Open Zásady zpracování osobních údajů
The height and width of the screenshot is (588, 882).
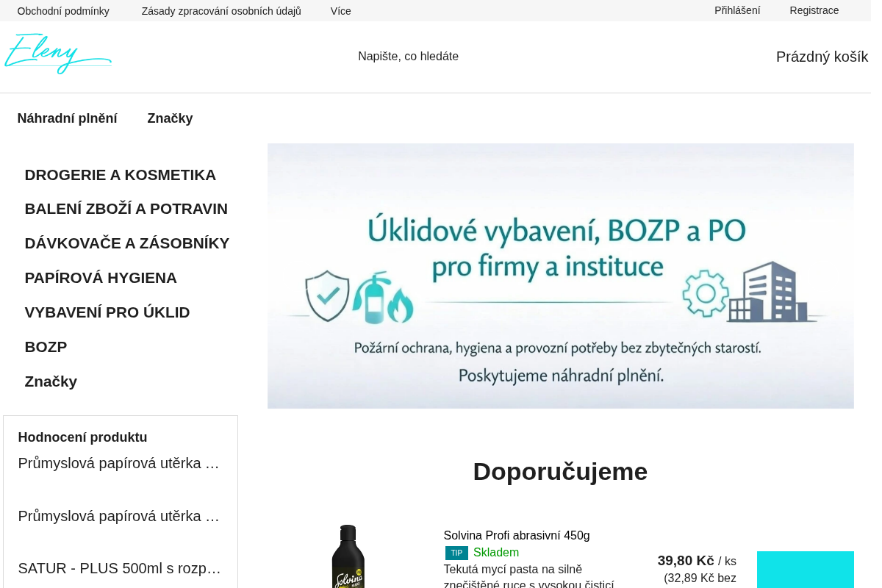coord(221,11)
